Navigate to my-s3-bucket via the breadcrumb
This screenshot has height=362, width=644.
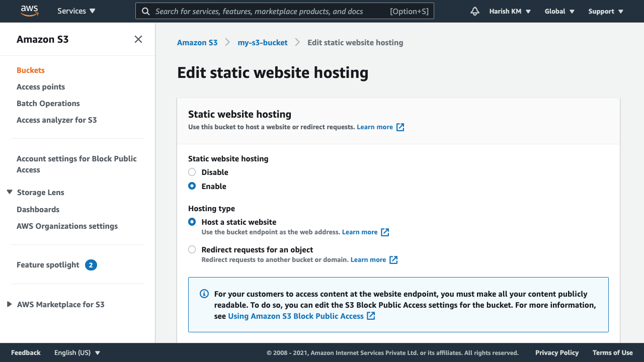coord(263,43)
